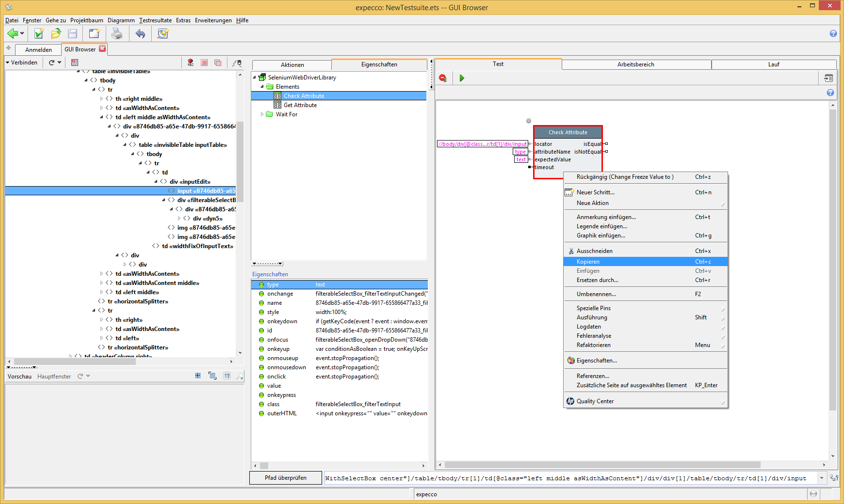Click the green back navigation arrow
This screenshot has height=504, width=844.
pyautogui.click(x=13, y=33)
